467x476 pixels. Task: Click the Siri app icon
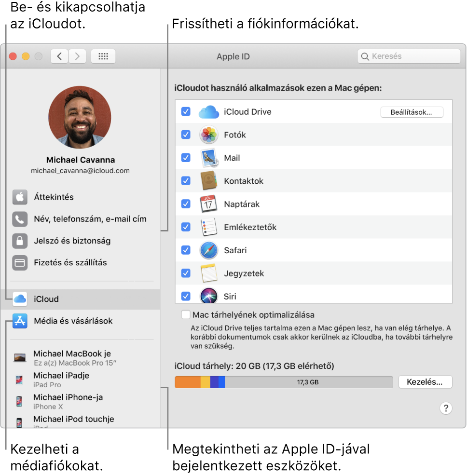208,295
